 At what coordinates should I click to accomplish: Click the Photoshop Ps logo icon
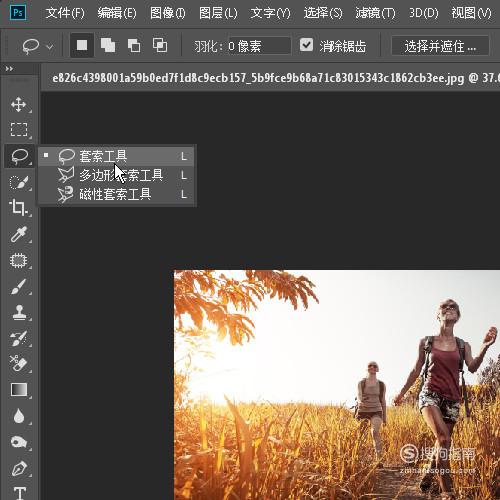(x=18, y=13)
